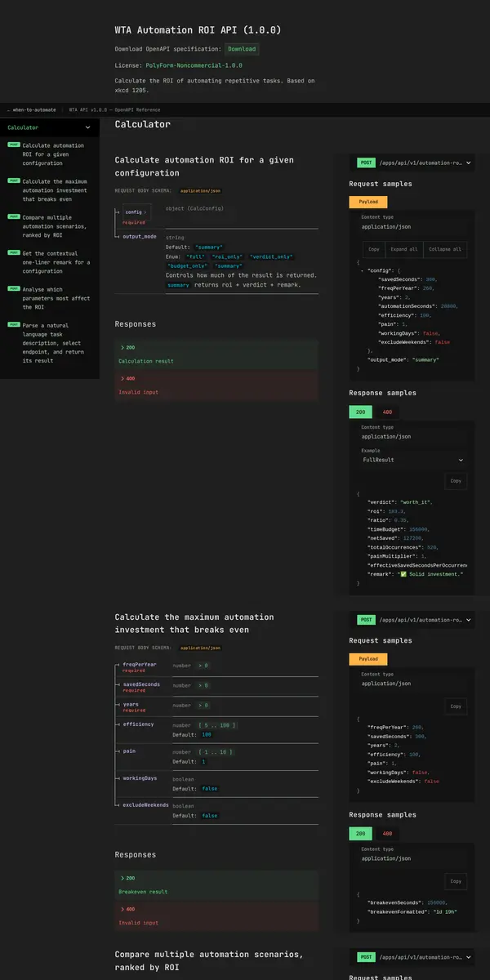
Task: Open the FullResult example dropdown
Action: [x=412, y=460]
